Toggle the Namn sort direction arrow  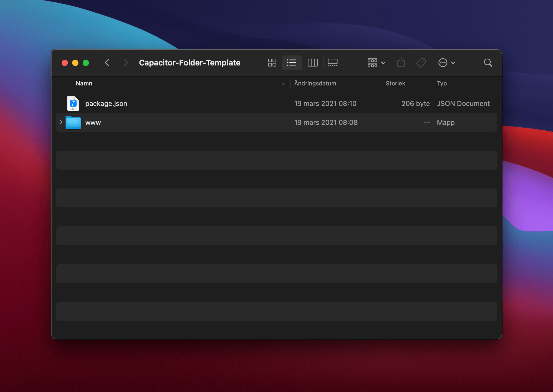click(x=283, y=84)
